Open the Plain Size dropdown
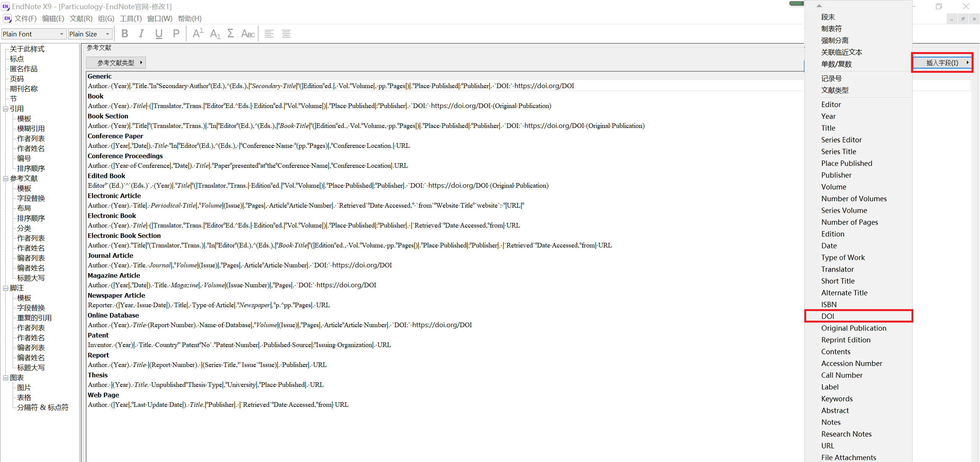The image size is (980, 462). 90,34
